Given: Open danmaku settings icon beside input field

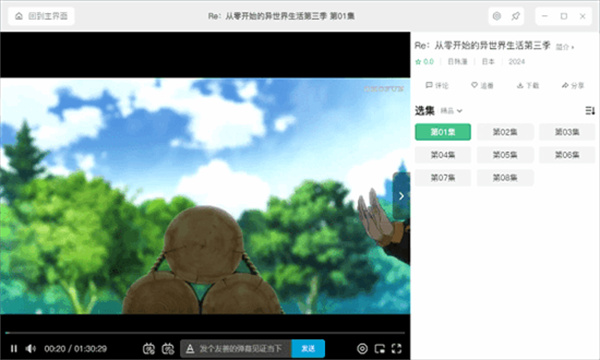Looking at the screenshot, I should 168,349.
